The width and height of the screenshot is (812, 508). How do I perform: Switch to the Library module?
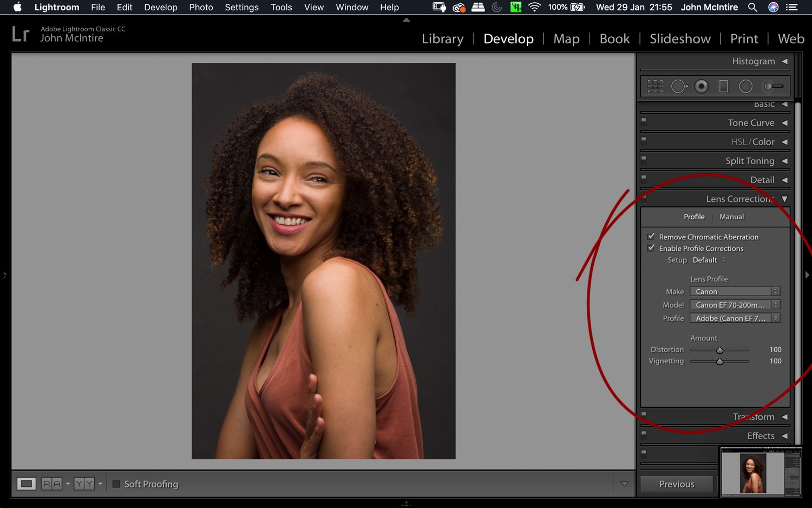pos(442,38)
